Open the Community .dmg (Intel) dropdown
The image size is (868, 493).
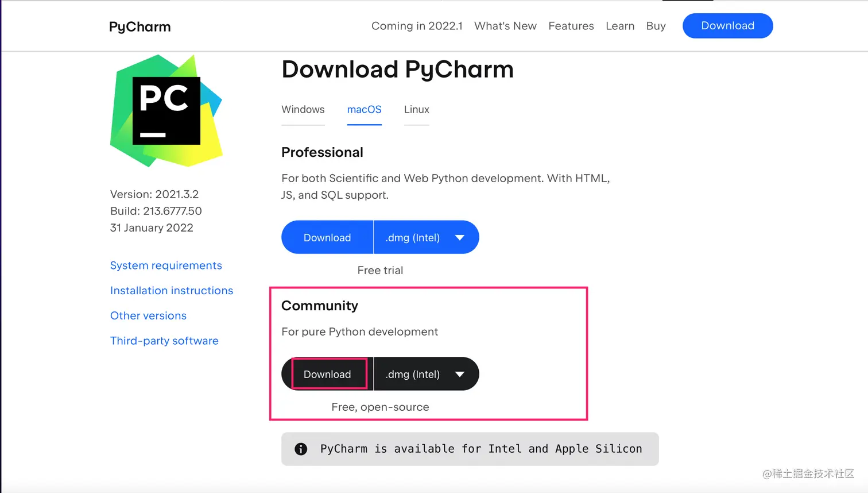tap(426, 374)
